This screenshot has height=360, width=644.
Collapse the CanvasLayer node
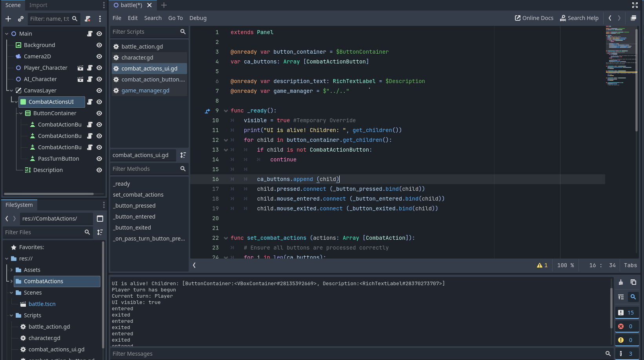point(12,90)
